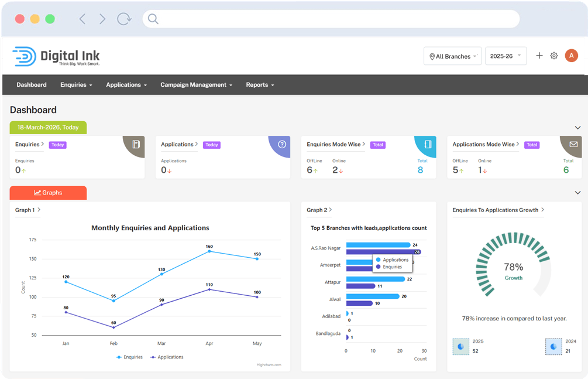Open the Reports menu
This screenshot has width=588, height=379.
click(x=260, y=85)
